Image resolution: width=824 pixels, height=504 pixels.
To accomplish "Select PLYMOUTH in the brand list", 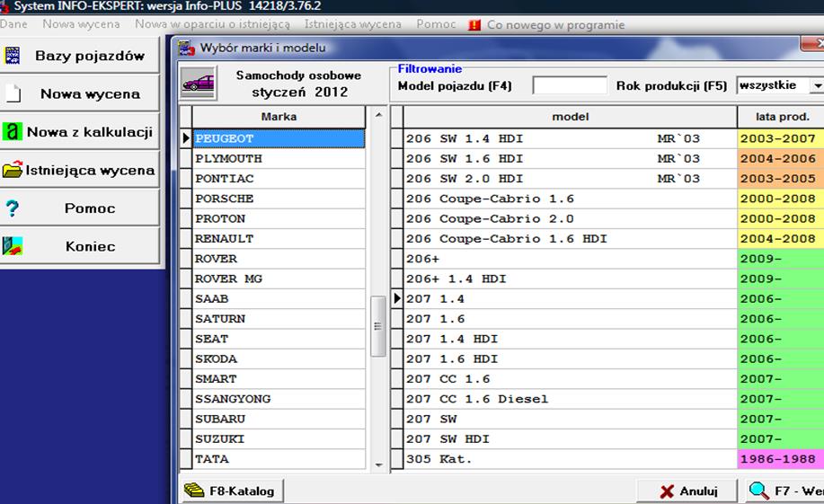I will click(279, 159).
